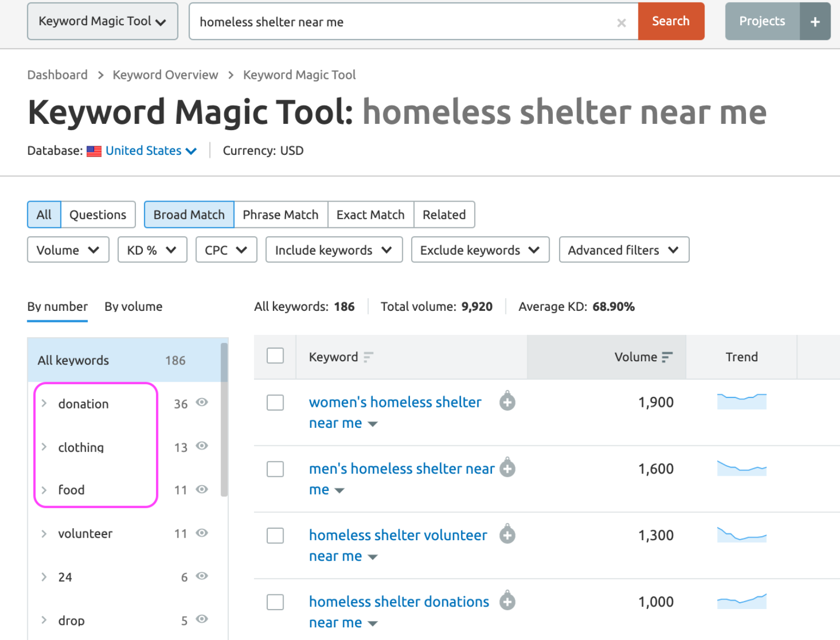840x640 pixels.
Task: Open the United States database dropdown
Action: (151, 151)
